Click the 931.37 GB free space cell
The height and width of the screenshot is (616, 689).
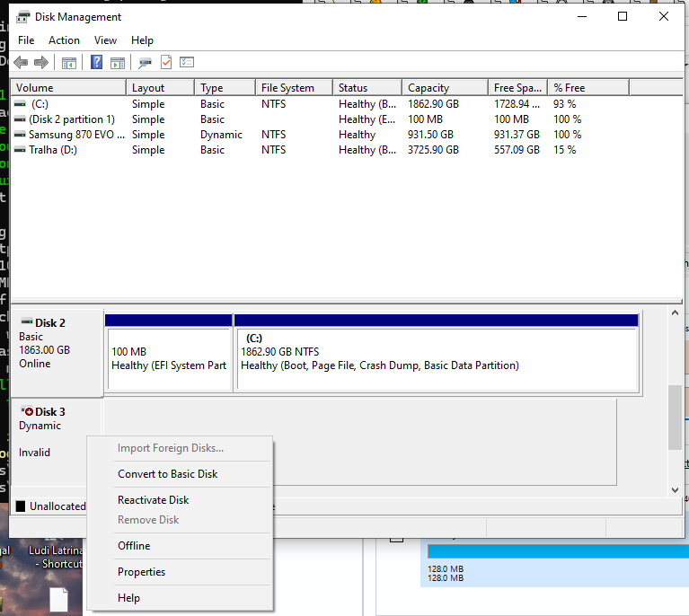[x=517, y=135]
